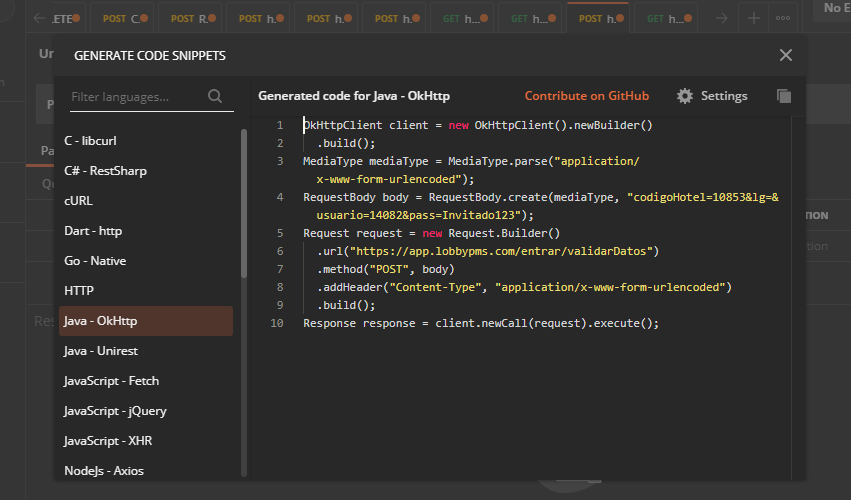
Task: Open Settings via the gear icon
Action: click(x=685, y=96)
